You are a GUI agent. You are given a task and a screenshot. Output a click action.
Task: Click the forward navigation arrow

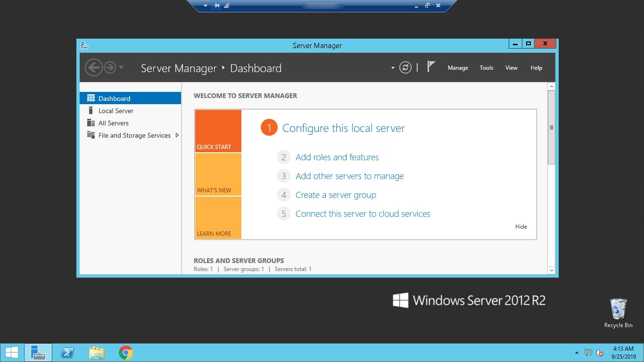pyautogui.click(x=110, y=67)
